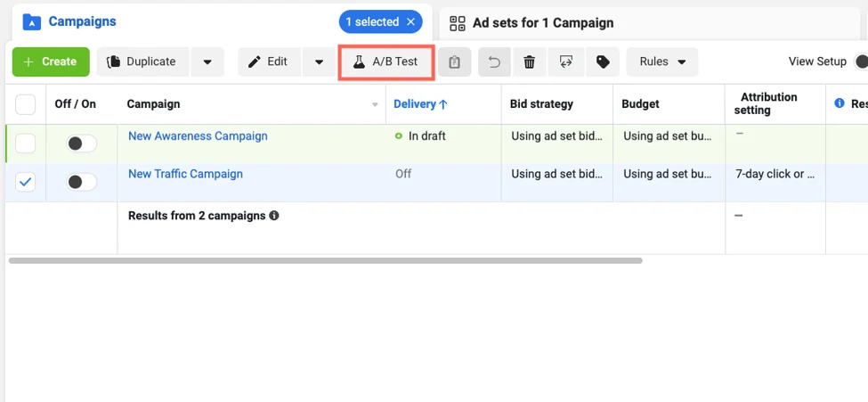Expand the Edit dropdown arrow
This screenshot has width=868, height=402.
coord(319,62)
